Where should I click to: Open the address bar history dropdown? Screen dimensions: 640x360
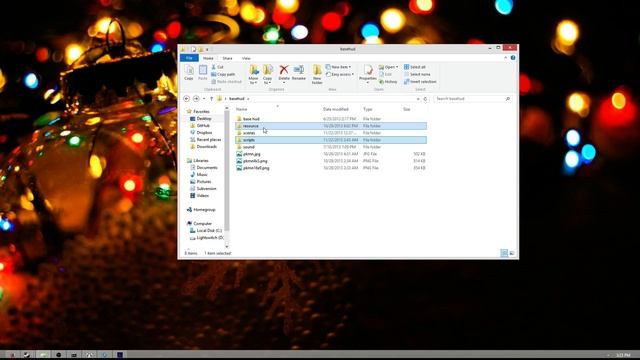(x=418, y=99)
